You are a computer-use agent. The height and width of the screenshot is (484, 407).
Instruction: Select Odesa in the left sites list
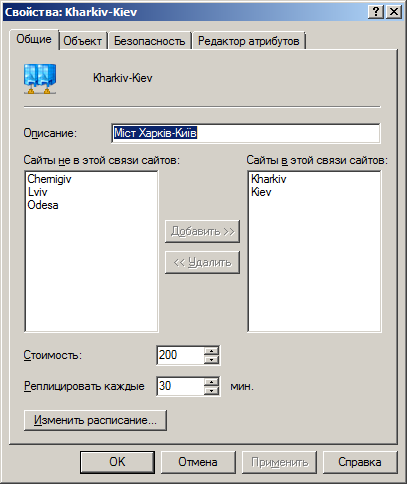pos(43,205)
